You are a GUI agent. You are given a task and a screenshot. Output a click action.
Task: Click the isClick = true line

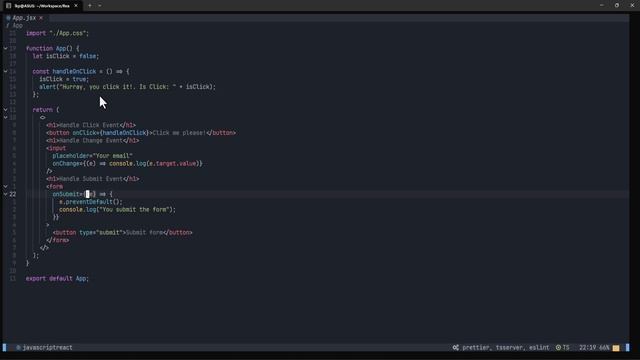coord(64,79)
